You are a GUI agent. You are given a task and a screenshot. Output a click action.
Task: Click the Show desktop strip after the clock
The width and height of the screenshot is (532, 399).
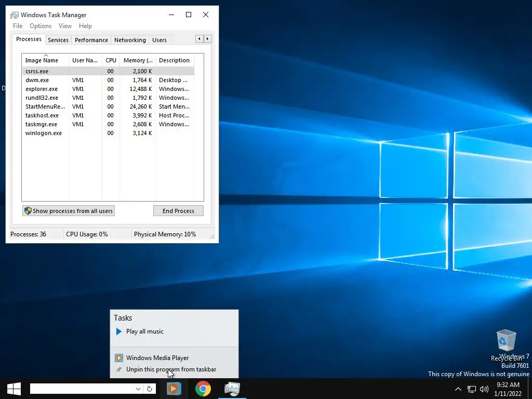click(530, 389)
